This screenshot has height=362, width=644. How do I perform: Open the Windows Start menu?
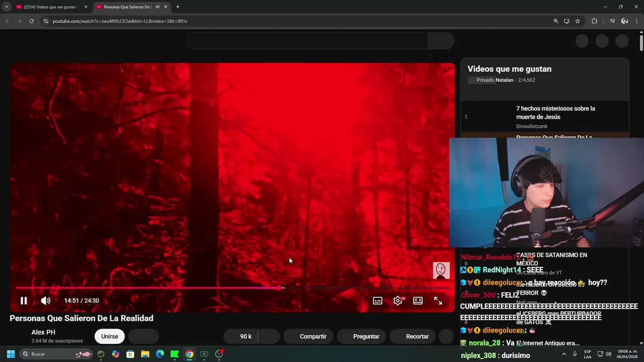[x=11, y=354]
